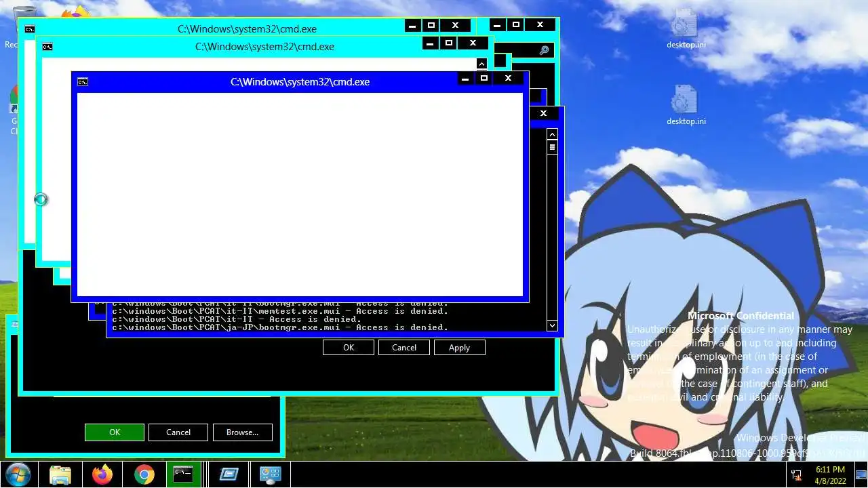
Task: Select the topmost desktop.ini desktop file
Action: (x=686, y=30)
